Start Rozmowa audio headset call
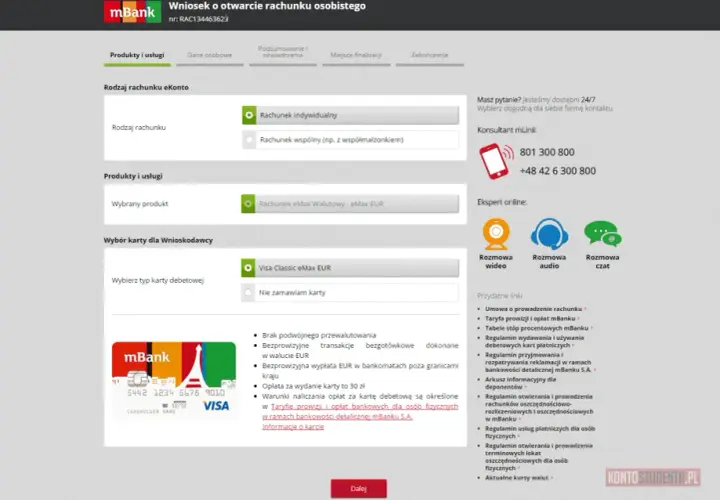The image size is (720, 500). click(549, 244)
